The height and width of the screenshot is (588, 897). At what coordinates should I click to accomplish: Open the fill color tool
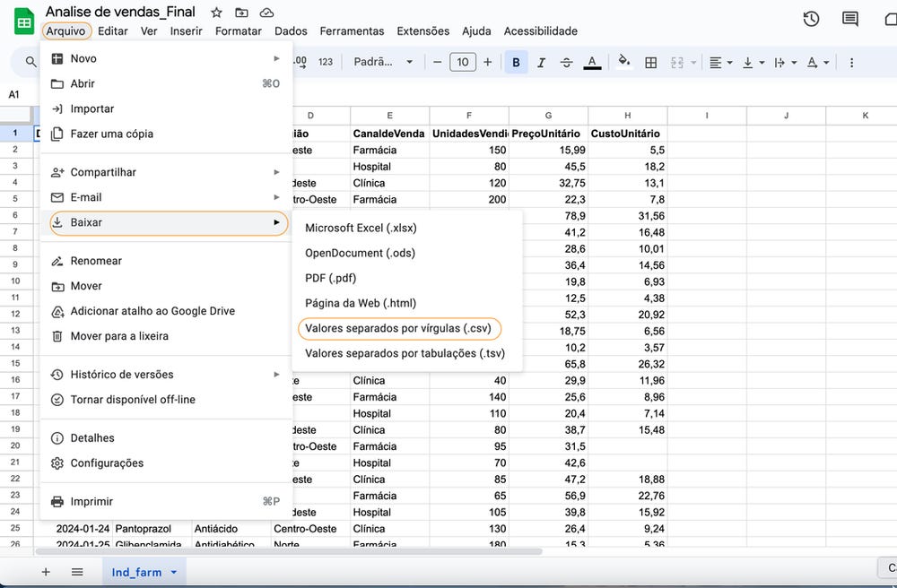[x=624, y=62]
